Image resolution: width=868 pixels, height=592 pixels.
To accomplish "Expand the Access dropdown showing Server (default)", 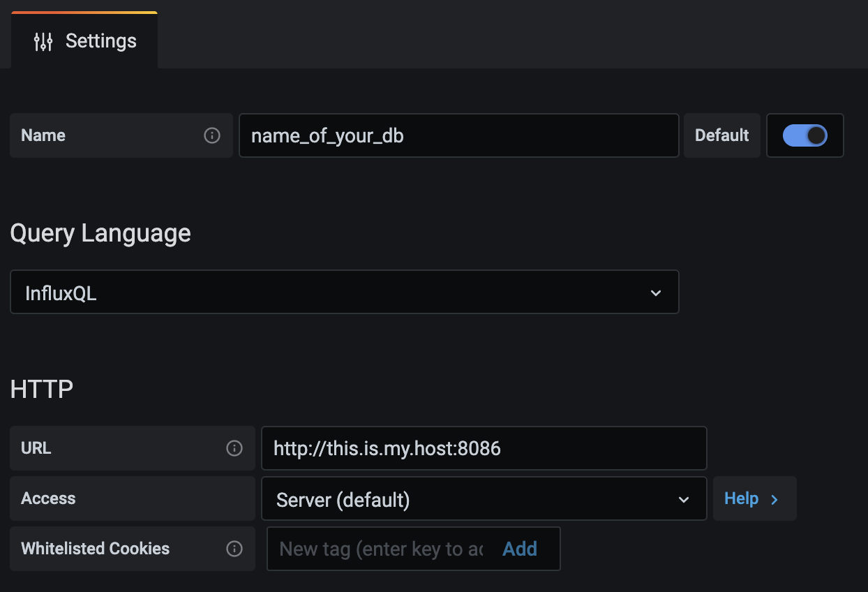I will pyautogui.click(x=484, y=499).
